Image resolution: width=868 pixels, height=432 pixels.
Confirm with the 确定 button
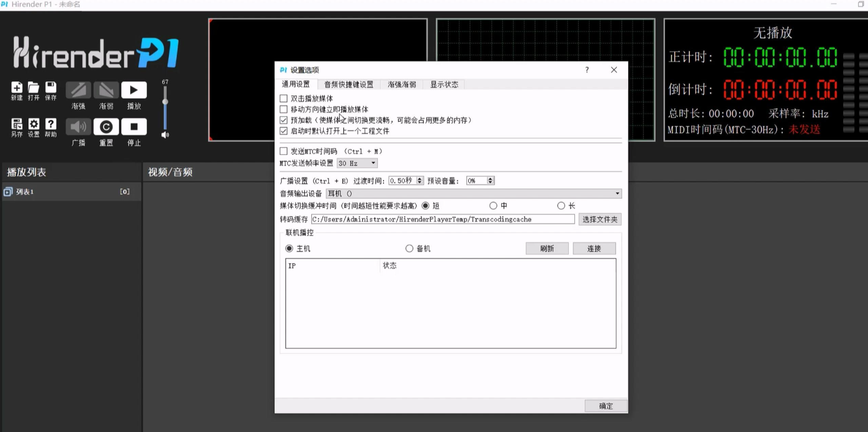pos(606,406)
